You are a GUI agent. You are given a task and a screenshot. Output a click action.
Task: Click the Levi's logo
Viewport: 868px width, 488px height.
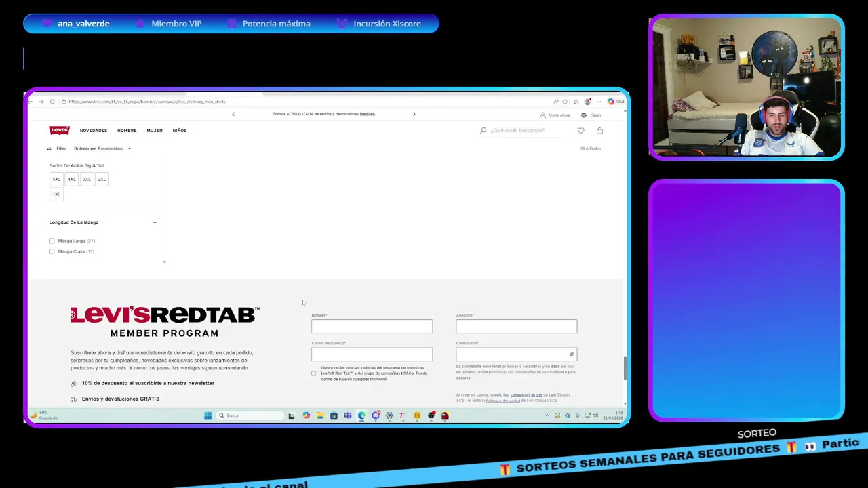coord(59,130)
